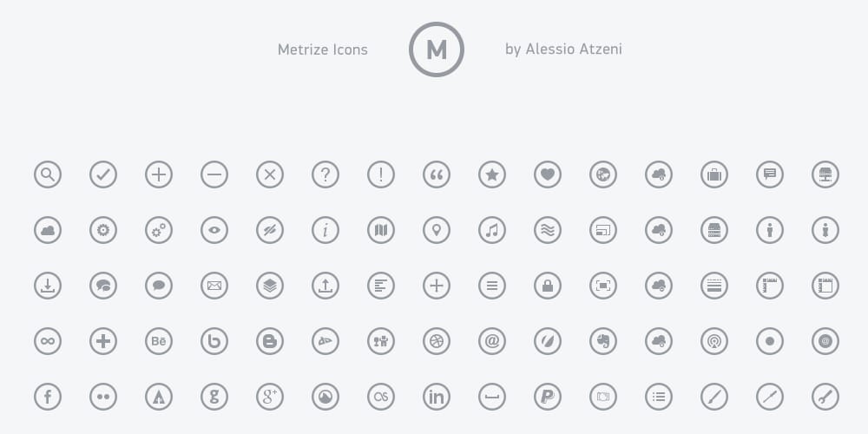Select the large M logo circle
The width and height of the screenshot is (868, 434).
tap(437, 49)
